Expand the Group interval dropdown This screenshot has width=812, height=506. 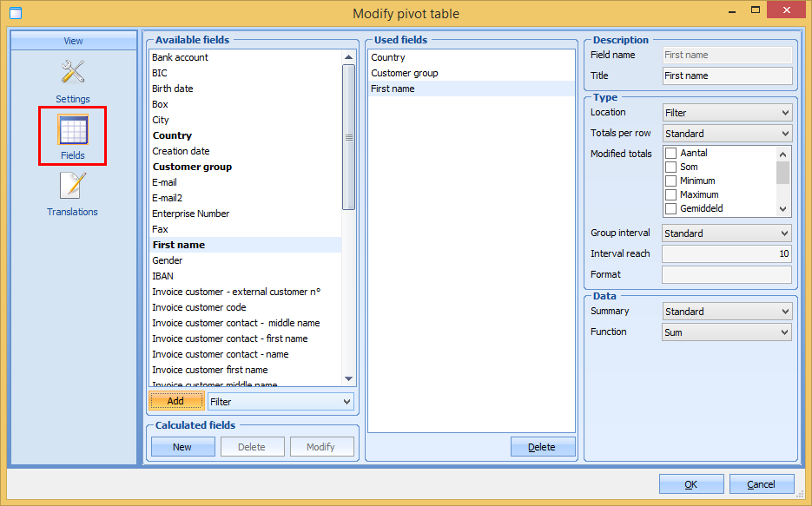pos(727,233)
